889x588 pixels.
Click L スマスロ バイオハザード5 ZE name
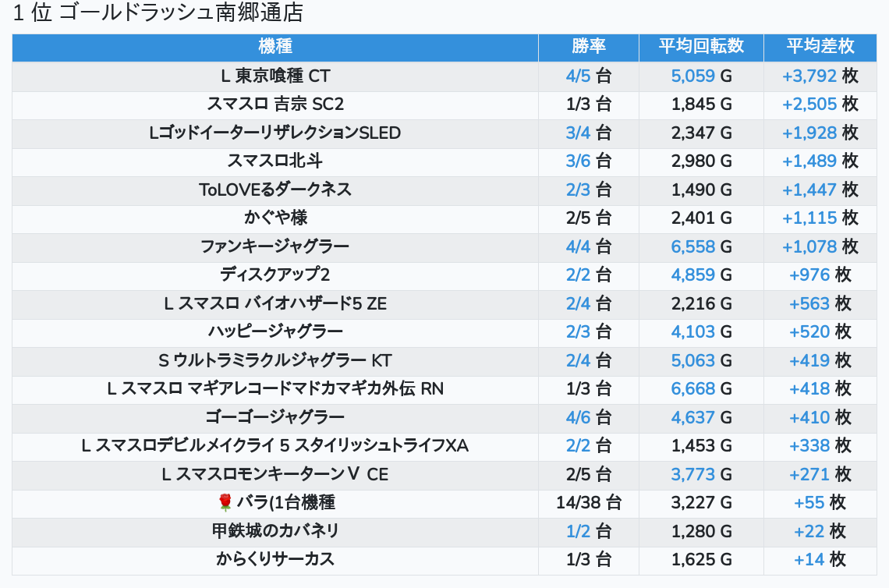pyautogui.click(x=275, y=303)
